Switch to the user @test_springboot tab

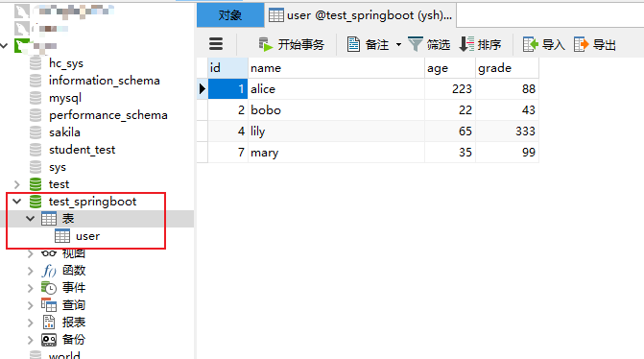pos(360,15)
